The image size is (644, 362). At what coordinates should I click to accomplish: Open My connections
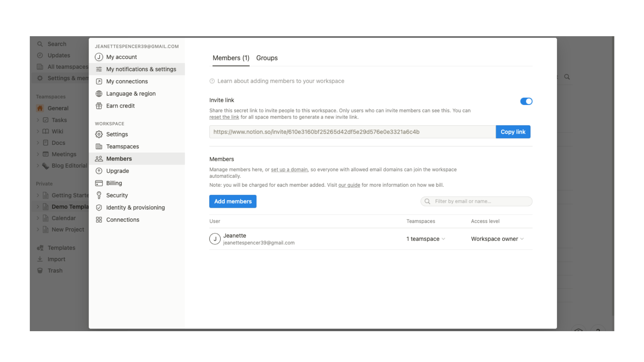127,81
